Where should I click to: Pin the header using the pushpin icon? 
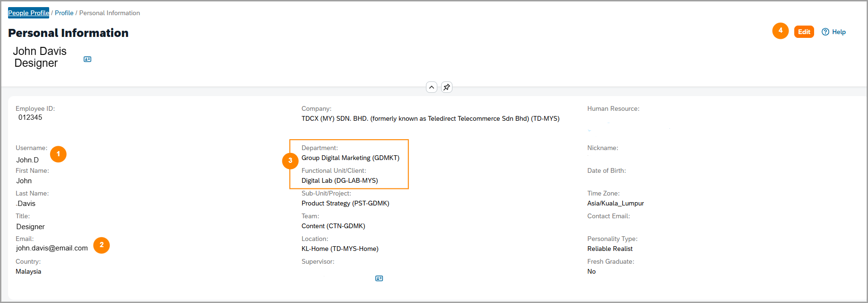(447, 87)
